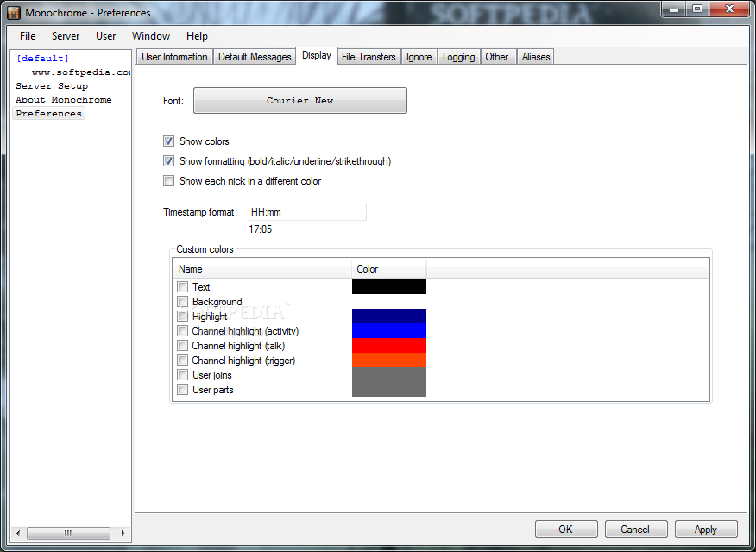The image size is (756, 552).
Task: Click orange Channel highlight (trigger) swatch
Action: [x=389, y=361]
